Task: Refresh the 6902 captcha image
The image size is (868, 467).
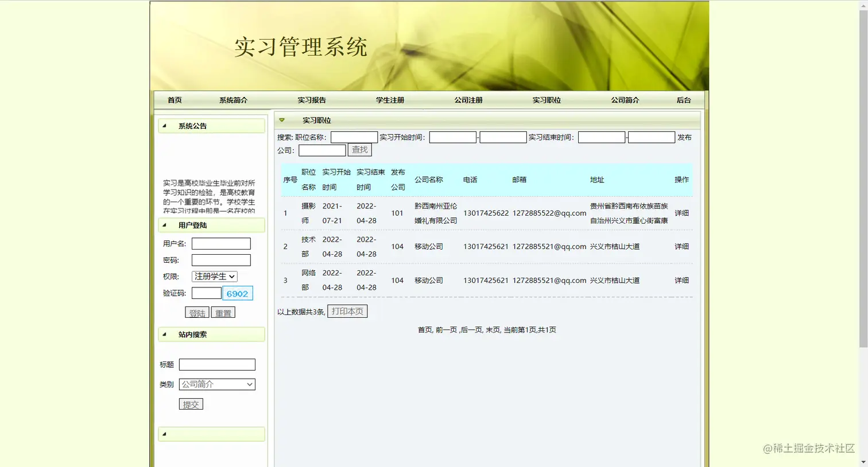Action: point(237,293)
